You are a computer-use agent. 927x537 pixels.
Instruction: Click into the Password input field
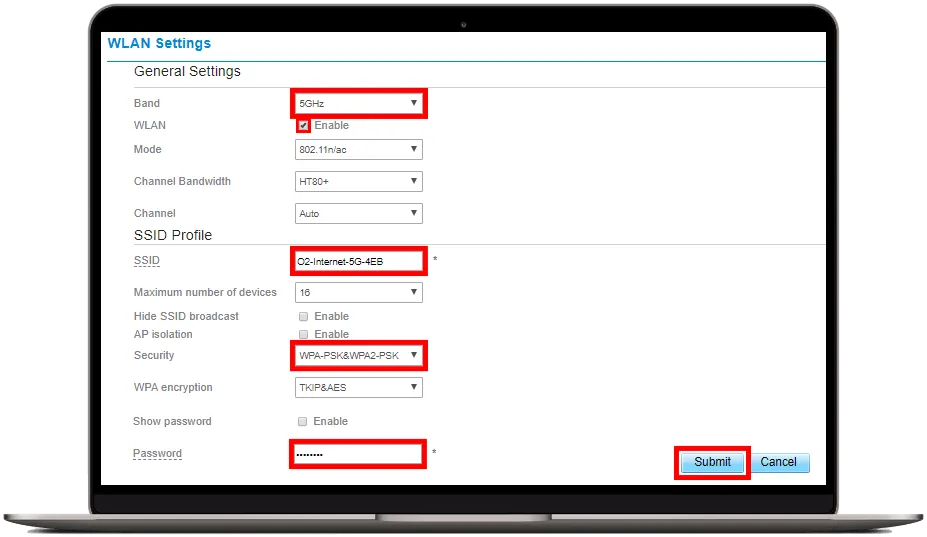click(358, 454)
